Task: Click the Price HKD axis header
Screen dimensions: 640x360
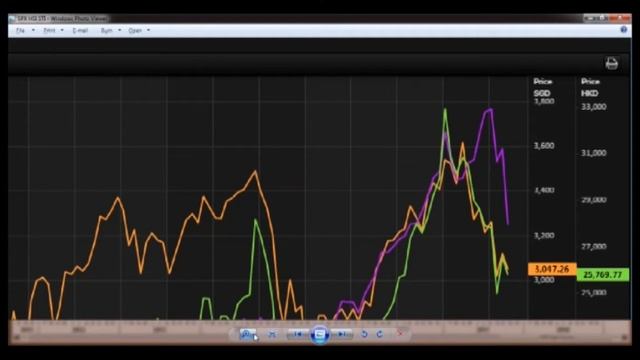Action: 590,87
